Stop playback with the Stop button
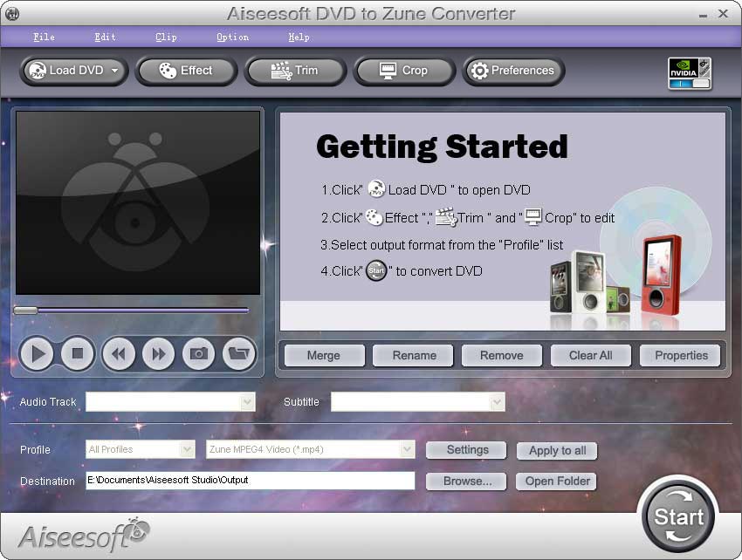Viewport: 742px width, 560px height. [x=77, y=353]
